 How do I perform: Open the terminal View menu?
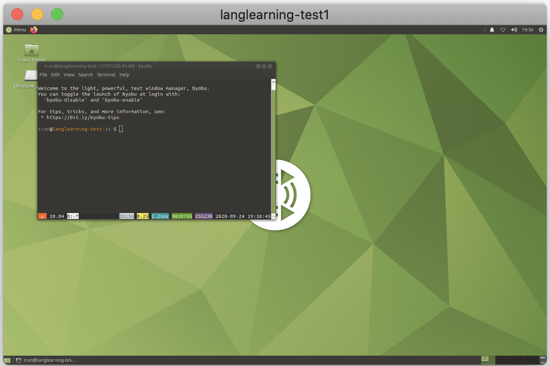point(69,75)
